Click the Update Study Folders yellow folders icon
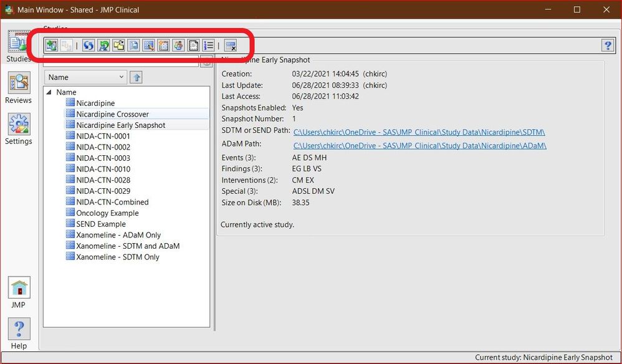622x364 pixels. 118,45
